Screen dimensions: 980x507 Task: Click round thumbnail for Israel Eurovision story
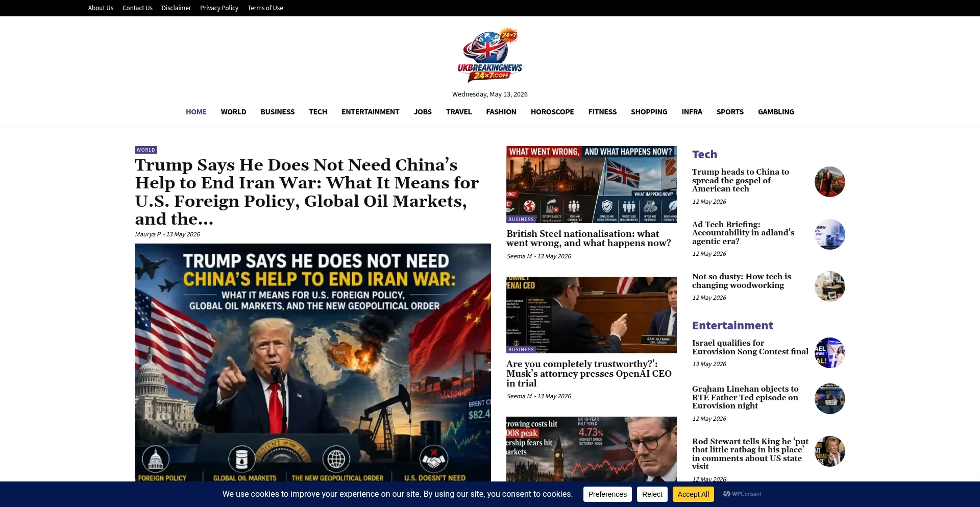coord(829,353)
